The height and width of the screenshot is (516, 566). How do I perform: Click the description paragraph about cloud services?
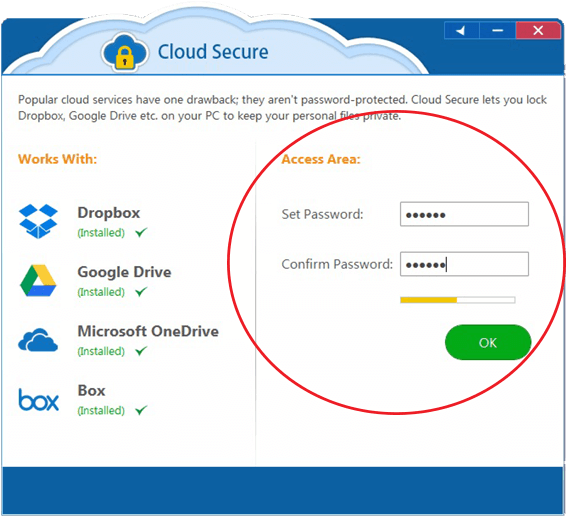coord(282,108)
